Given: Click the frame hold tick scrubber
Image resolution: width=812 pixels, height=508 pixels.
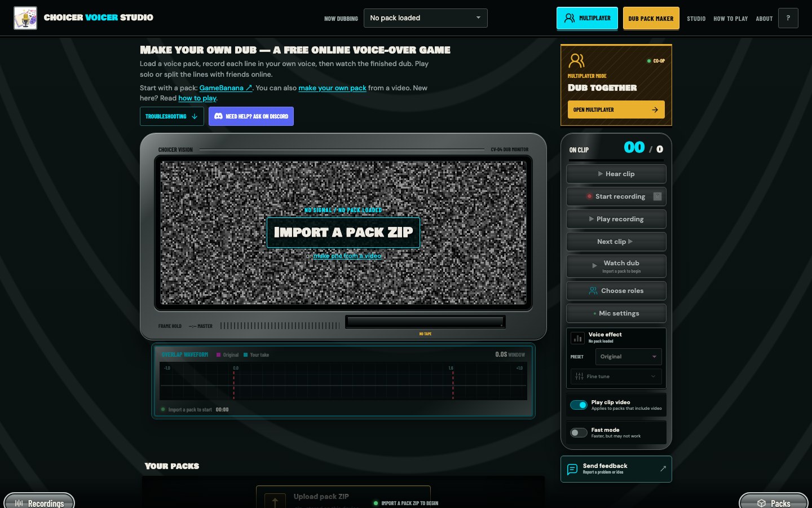Looking at the screenshot, I should pos(280,326).
